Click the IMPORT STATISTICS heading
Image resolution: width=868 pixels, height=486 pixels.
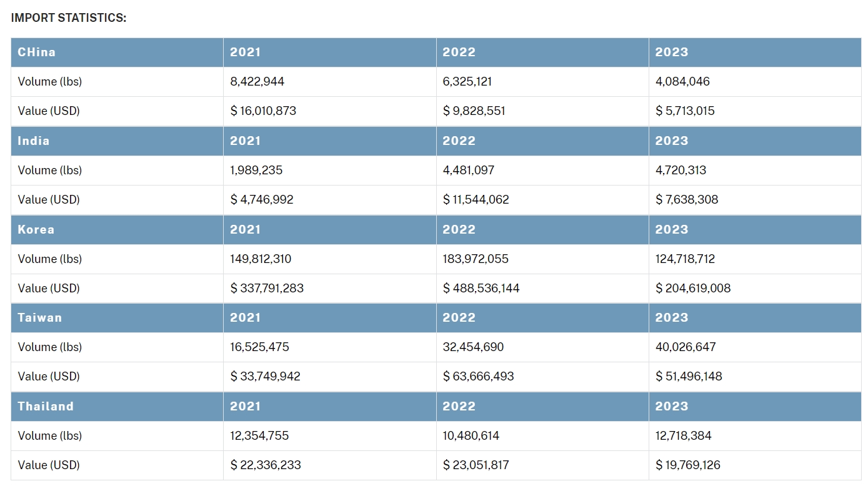point(69,18)
